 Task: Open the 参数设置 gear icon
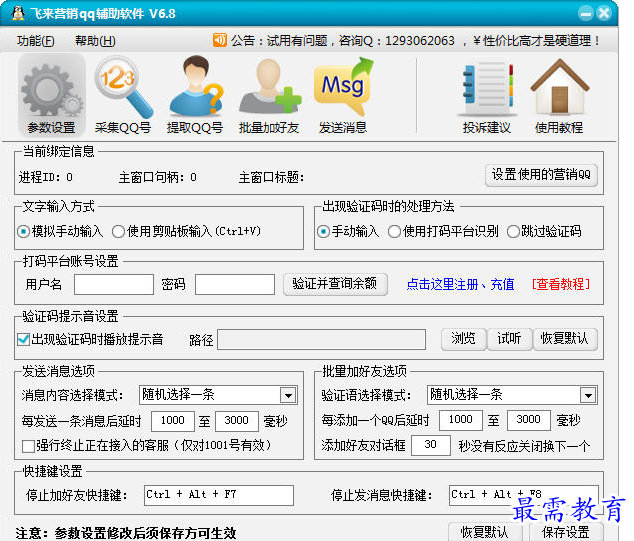[51, 95]
